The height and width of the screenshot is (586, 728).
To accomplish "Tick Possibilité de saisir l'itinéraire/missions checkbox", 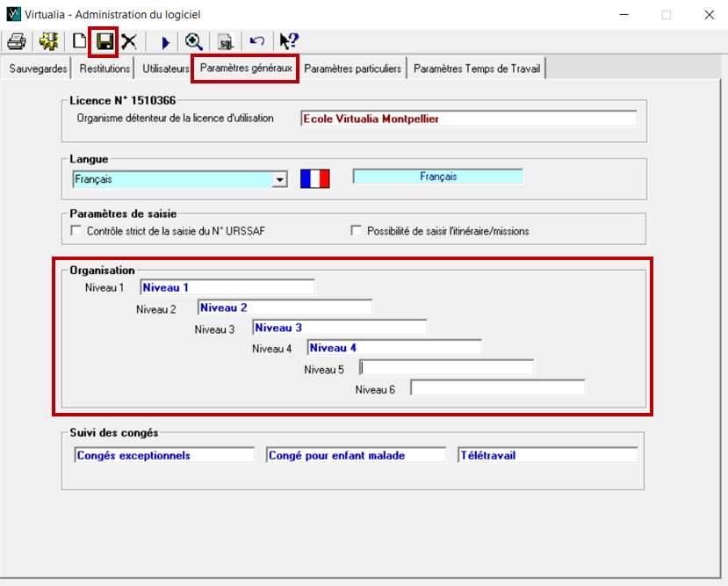I will tap(357, 231).
